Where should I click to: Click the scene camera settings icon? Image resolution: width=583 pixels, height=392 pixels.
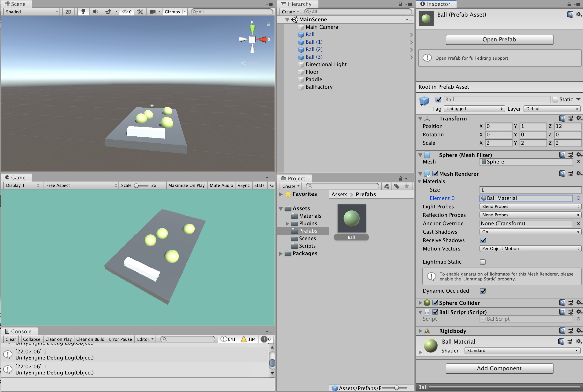(x=152, y=12)
